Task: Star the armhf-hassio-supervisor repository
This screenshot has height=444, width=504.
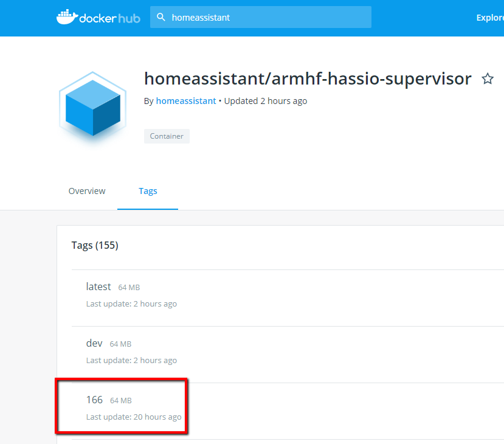Action: pyautogui.click(x=488, y=78)
